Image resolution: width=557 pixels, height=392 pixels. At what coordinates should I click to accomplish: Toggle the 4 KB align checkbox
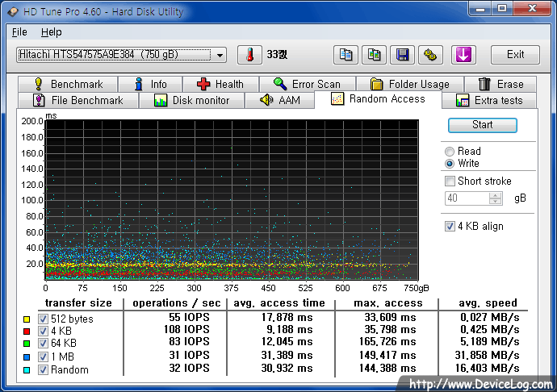(450, 227)
